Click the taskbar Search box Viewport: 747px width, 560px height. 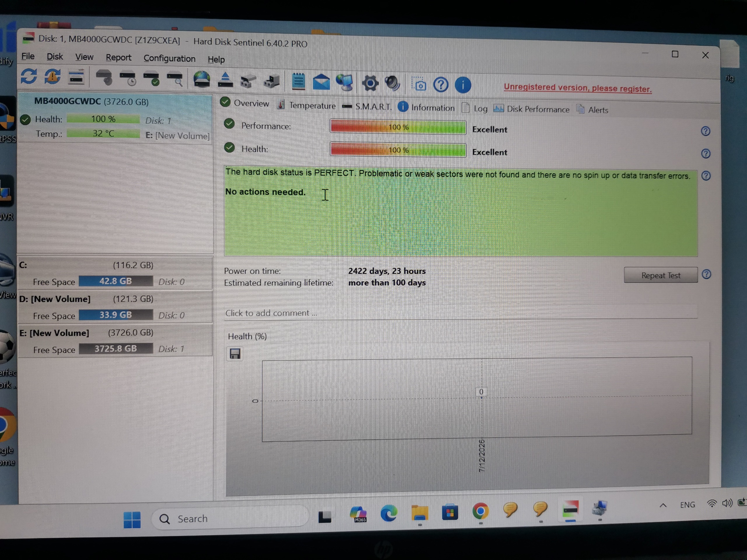click(x=230, y=519)
